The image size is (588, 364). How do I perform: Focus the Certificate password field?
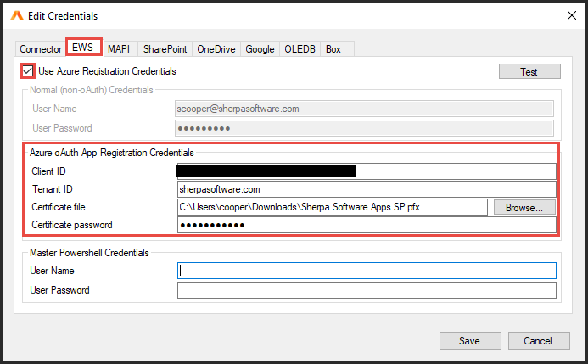click(x=366, y=225)
